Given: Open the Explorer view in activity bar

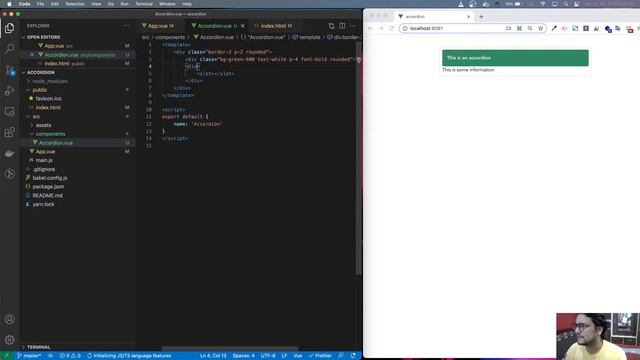Looking at the screenshot, I should (9, 28).
